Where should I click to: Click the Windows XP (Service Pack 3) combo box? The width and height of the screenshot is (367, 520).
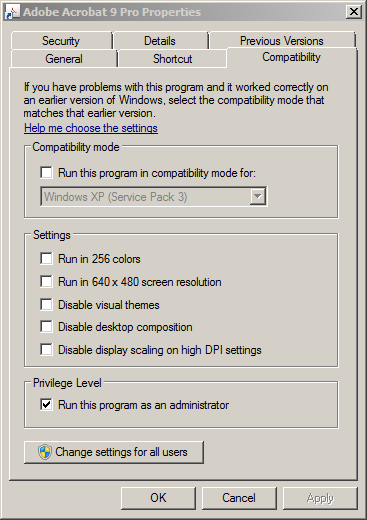[153, 197]
